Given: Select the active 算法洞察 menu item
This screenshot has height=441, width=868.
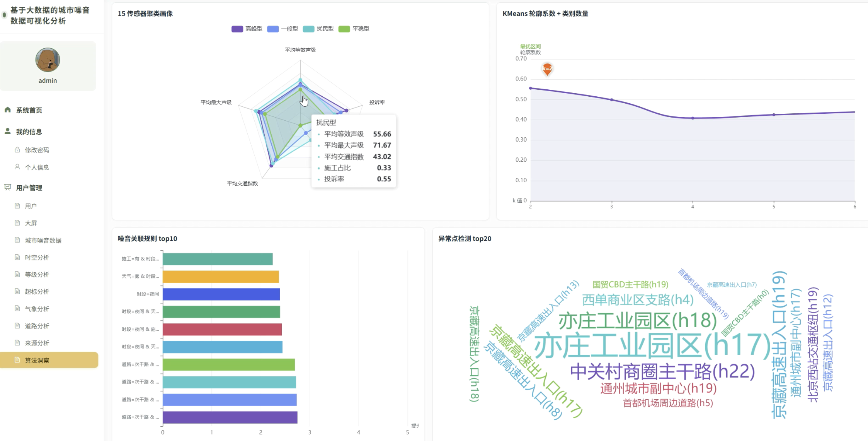Looking at the screenshot, I should coord(49,360).
